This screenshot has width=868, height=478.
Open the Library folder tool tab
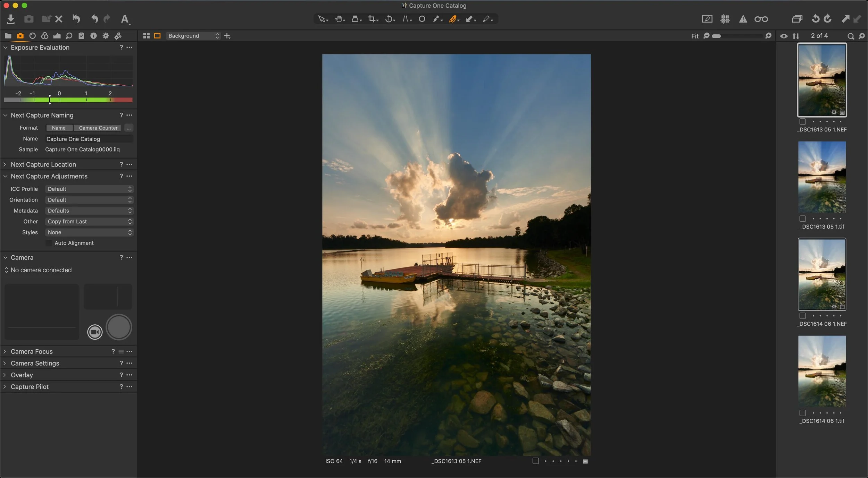8,36
